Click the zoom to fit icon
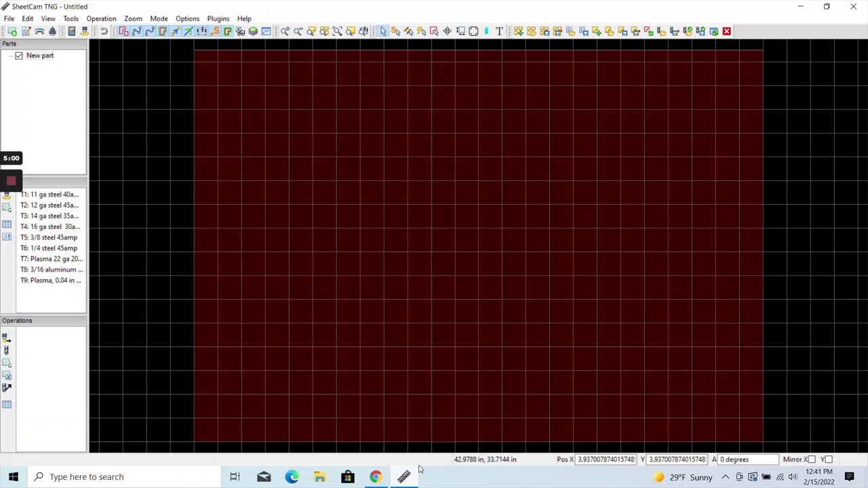 337,31
